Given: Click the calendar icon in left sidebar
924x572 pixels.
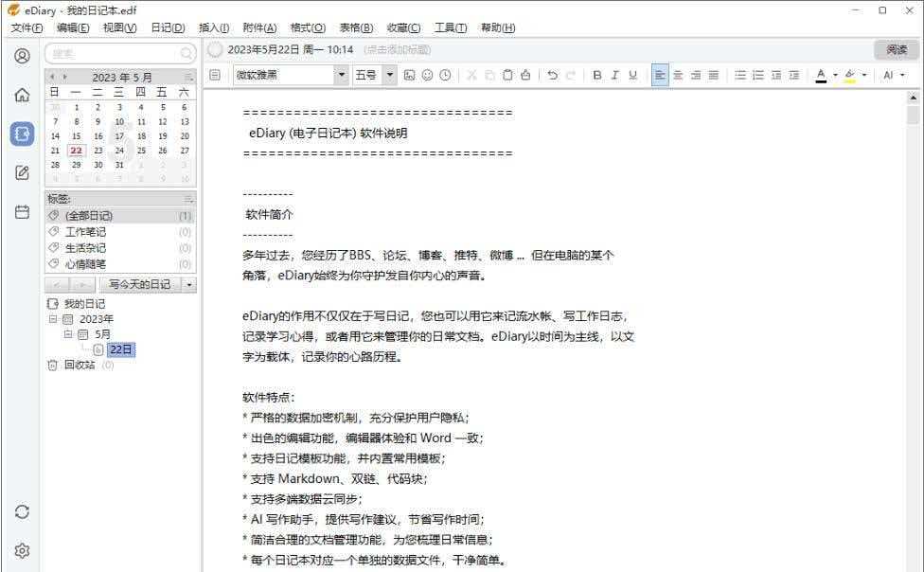Looking at the screenshot, I should pos(21,212).
